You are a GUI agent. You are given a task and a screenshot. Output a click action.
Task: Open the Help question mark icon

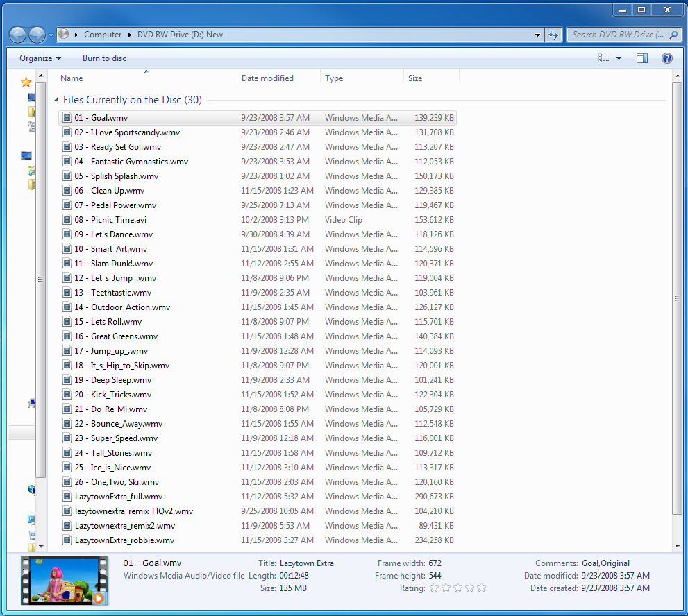coord(666,58)
